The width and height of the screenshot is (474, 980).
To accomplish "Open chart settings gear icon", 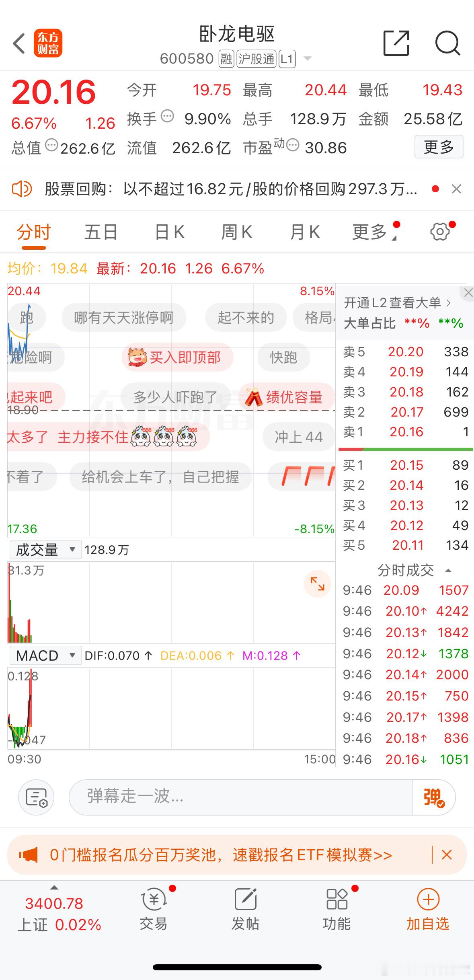I will click(x=440, y=232).
